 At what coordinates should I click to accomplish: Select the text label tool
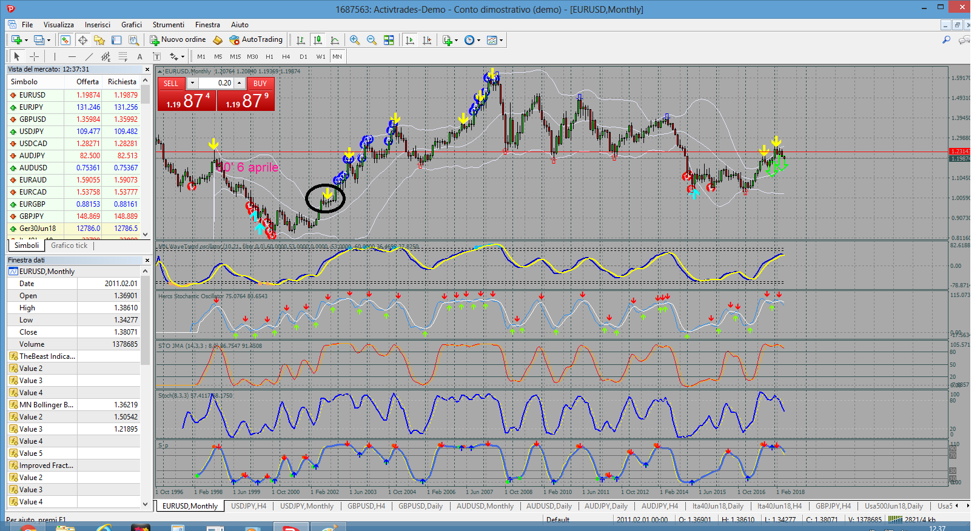pos(156,56)
